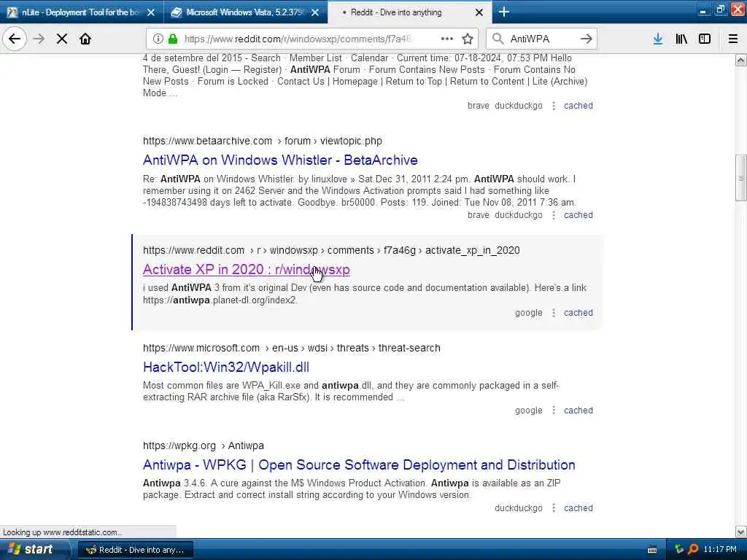Open cached copy of the first forum result
This screenshot has width=747, height=560.
tap(578, 106)
